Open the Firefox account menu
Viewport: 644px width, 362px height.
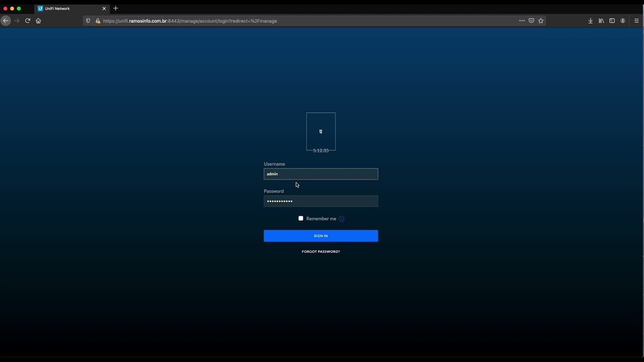[x=623, y=21]
